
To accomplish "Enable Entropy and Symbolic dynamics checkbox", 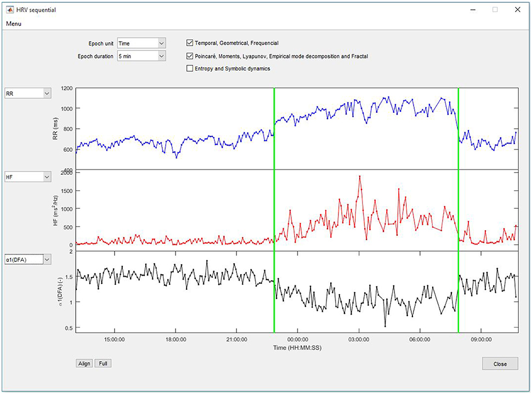I will point(190,68).
